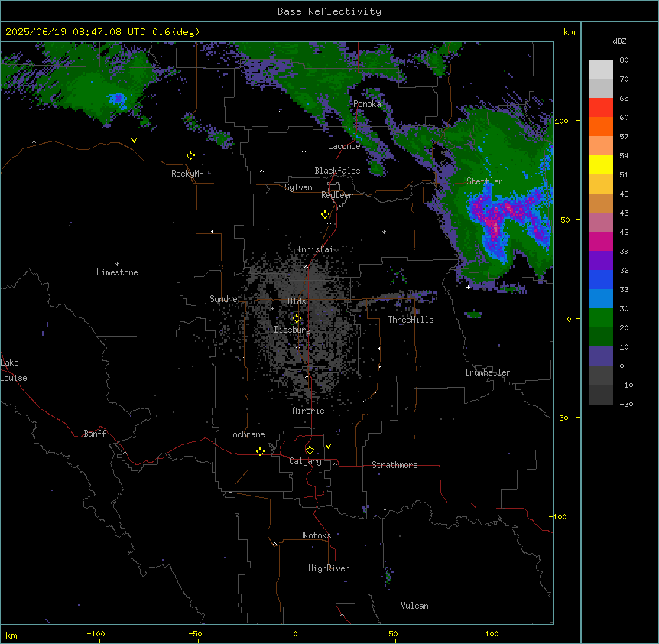Screen dimensions: 659x644
Task: Pick the purple 36-39 dBZ legend swatch
Action: click(x=601, y=260)
